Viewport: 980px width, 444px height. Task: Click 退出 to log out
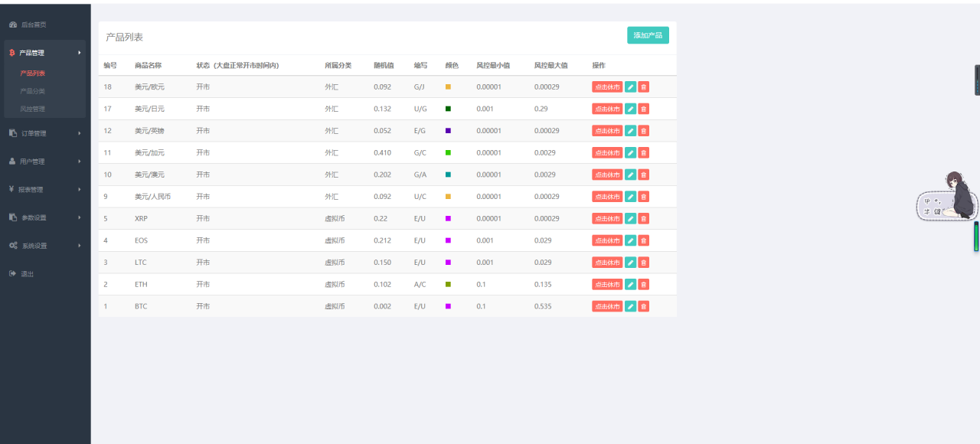[28, 274]
